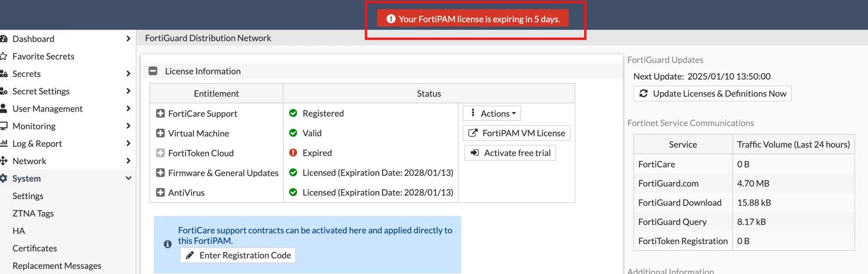Screen dimensions: 868x274
Task: Click the Next Update 2025/01/10 13:50:00 text
Action: [x=702, y=76]
